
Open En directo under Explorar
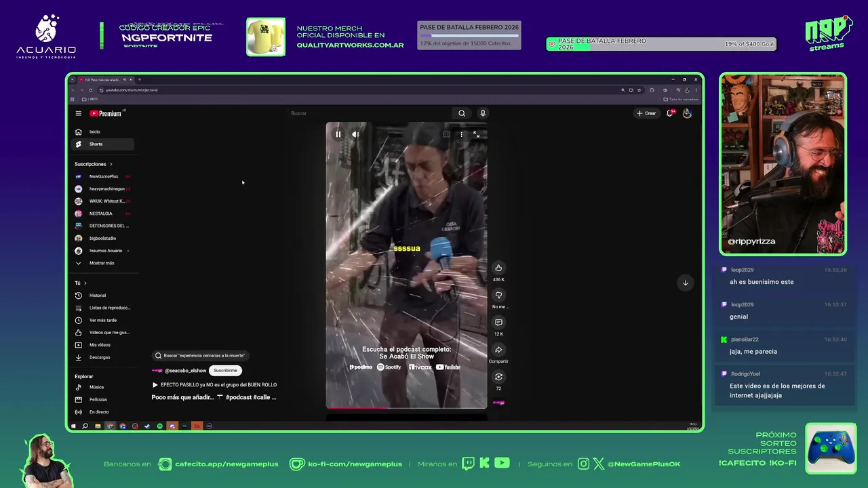[x=102, y=412]
